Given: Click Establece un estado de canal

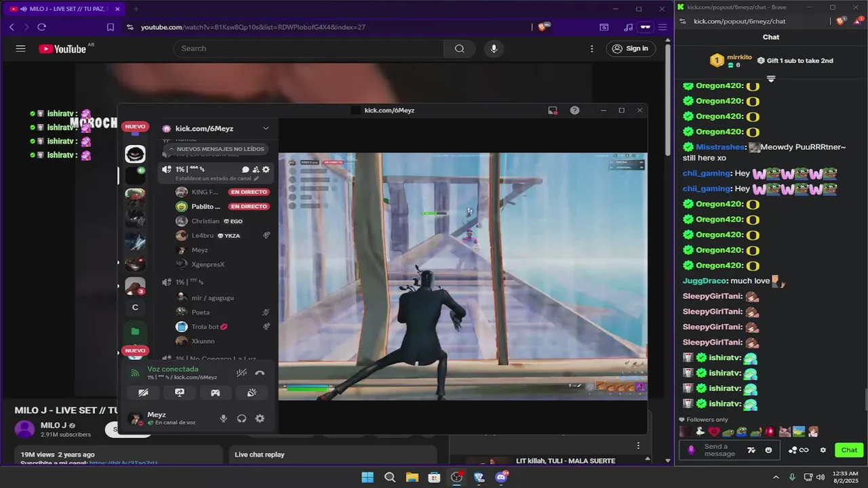Looking at the screenshot, I should pyautogui.click(x=216, y=178).
